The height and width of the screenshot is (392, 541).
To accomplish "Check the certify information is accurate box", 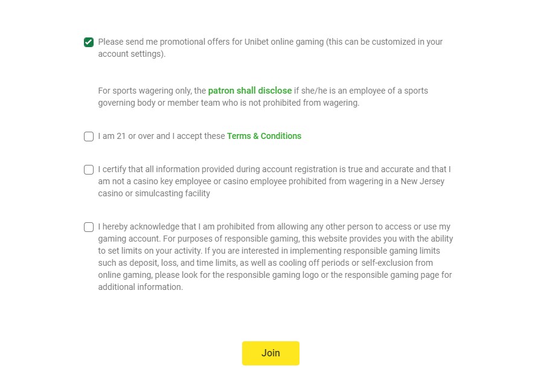I will click(x=89, y=170).
